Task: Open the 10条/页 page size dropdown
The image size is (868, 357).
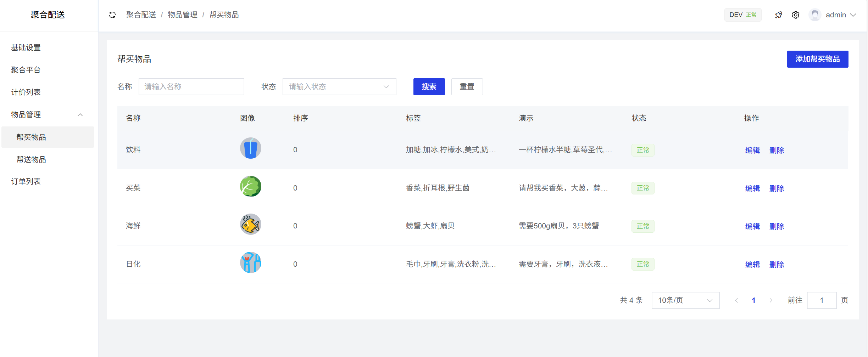Action: pos(685,300)
